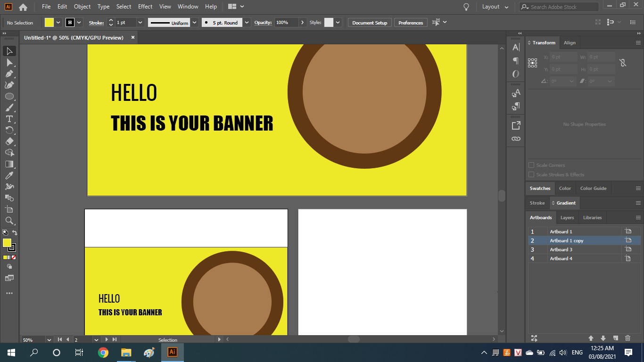644x362 pixels.
Task: Open the Paragraph panel icon
Action: 516,60
